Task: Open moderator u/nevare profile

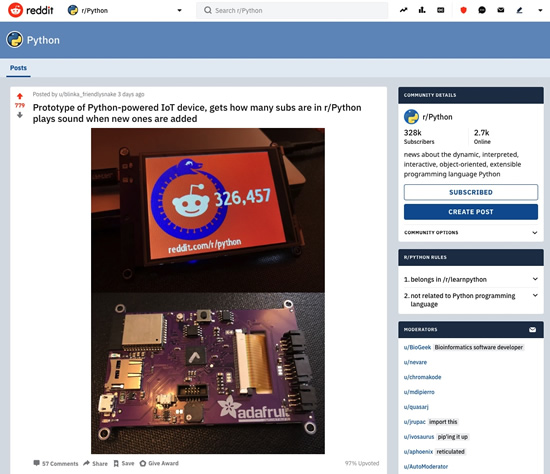Action: pos(415,362)
